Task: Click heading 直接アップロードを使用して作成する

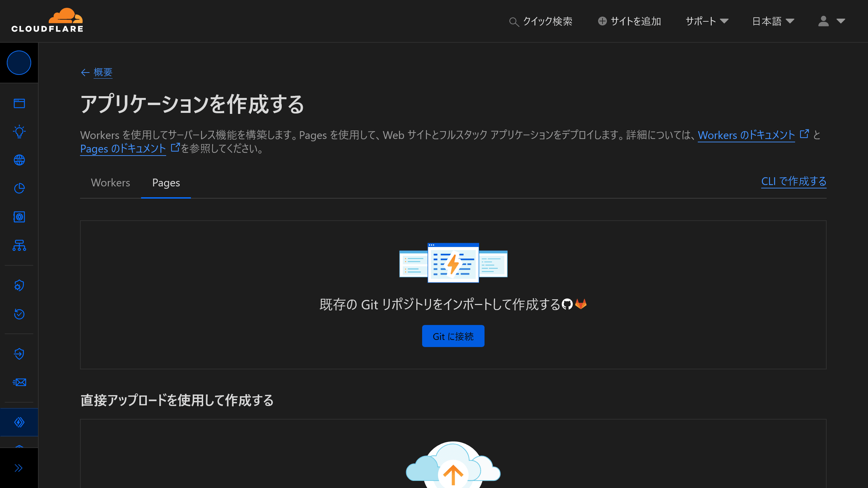Action: point(177,400)
